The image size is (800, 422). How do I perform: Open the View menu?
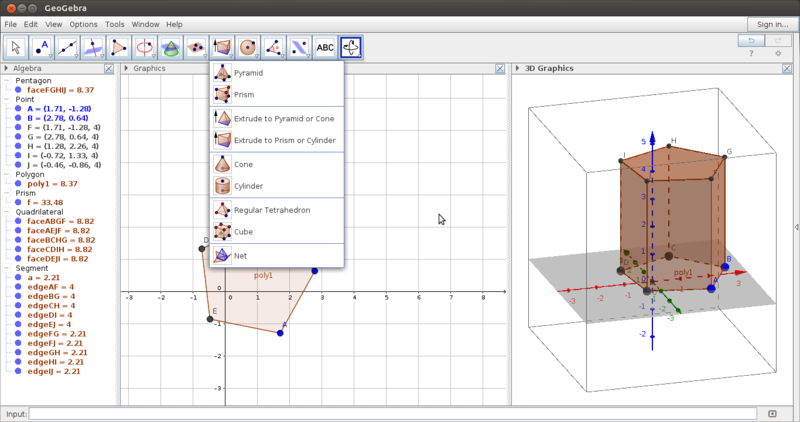(x=54, y=24)
